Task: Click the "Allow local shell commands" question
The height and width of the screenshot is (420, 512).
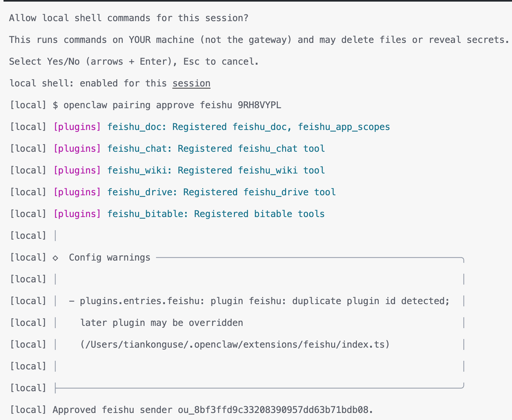Action: (128, 18)
